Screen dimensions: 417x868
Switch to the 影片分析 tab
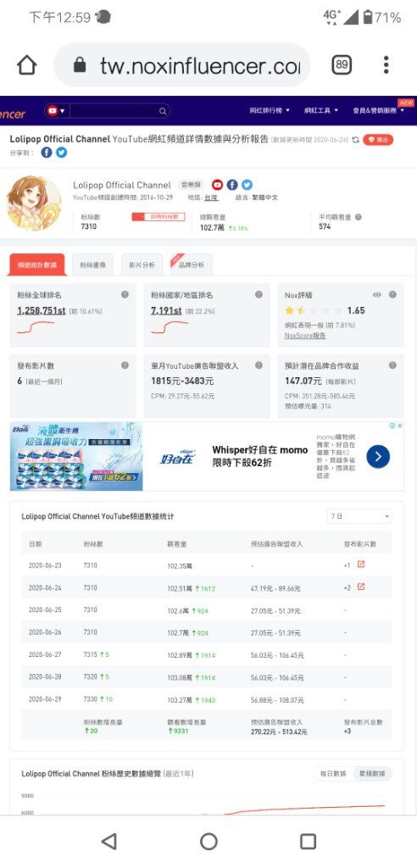[142, 265]
